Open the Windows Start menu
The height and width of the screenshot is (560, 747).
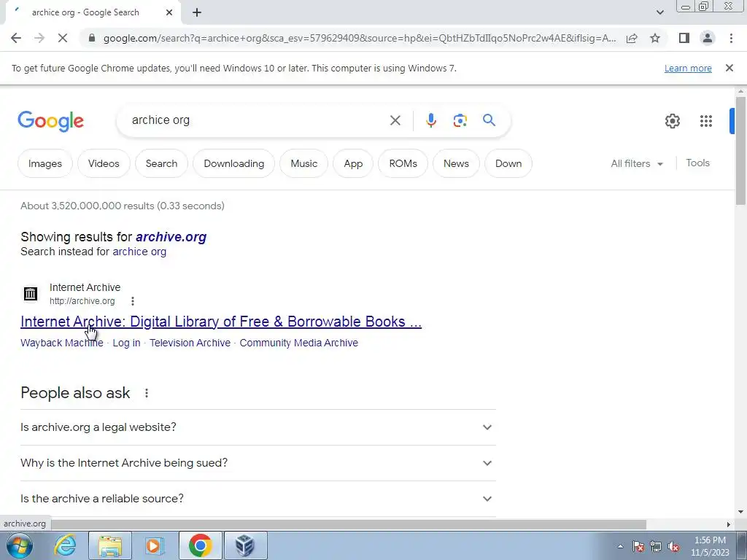tap(20, 545)
